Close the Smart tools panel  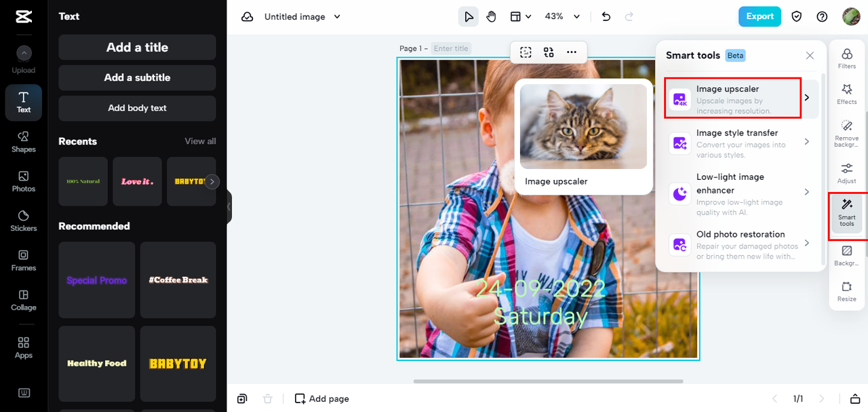click(x=810, y=56)
